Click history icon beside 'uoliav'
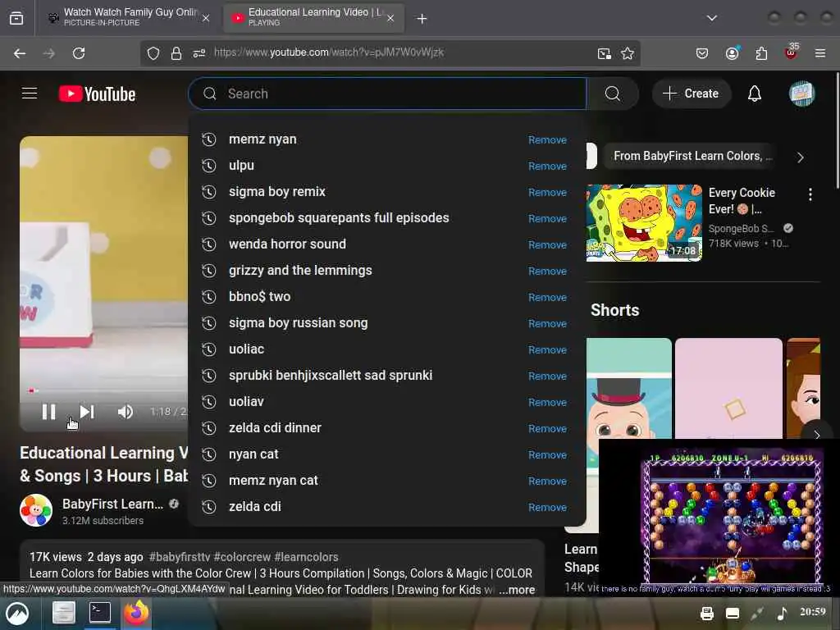 [x=209, y=402]
